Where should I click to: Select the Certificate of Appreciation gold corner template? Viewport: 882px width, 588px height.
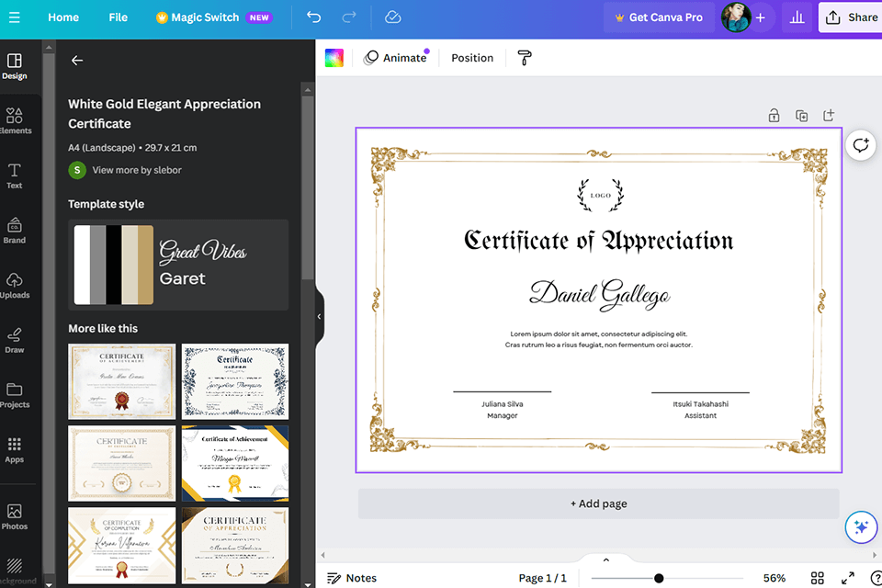pos(235,545)
